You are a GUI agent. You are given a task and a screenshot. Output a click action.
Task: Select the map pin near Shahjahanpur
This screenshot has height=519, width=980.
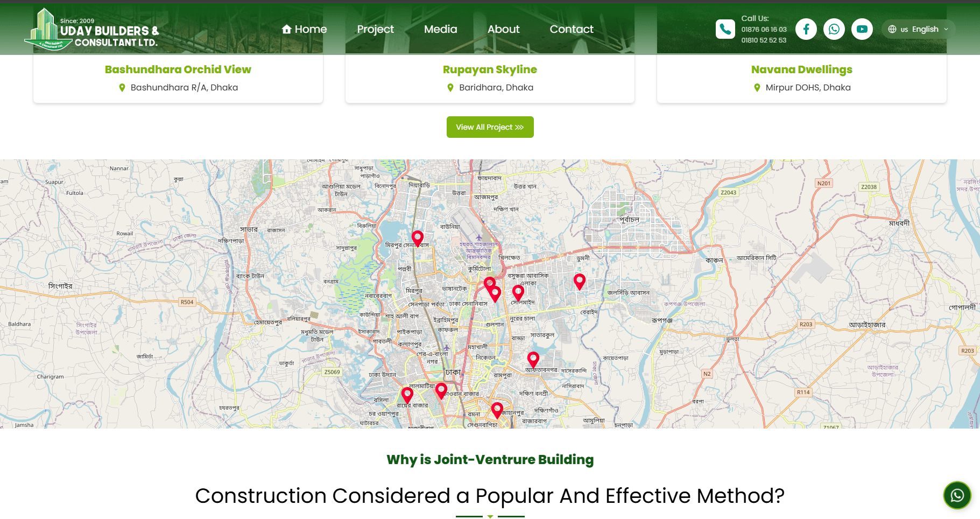497,410
